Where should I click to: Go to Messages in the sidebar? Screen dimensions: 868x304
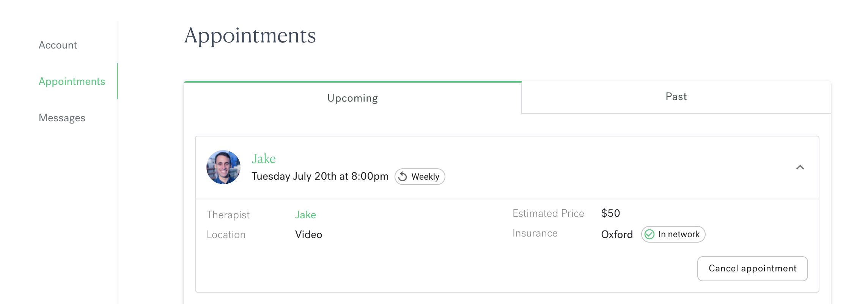(62, 118)
